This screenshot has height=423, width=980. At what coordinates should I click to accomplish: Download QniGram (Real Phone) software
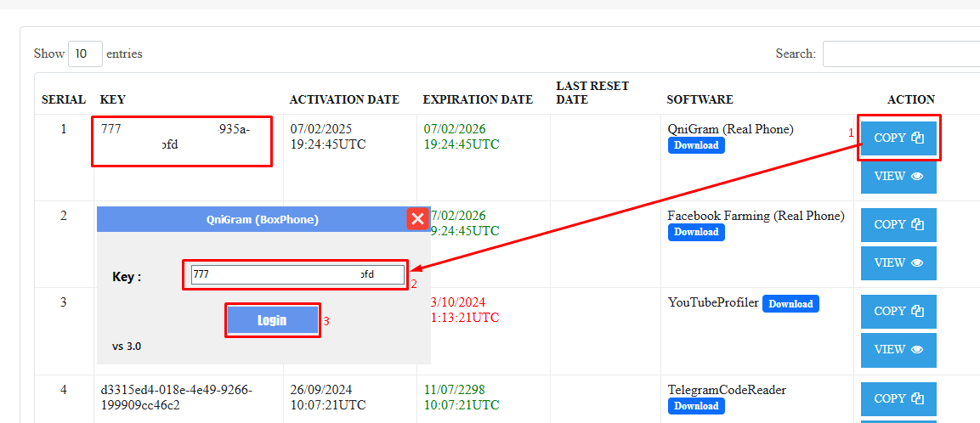(x=696, y=145)
